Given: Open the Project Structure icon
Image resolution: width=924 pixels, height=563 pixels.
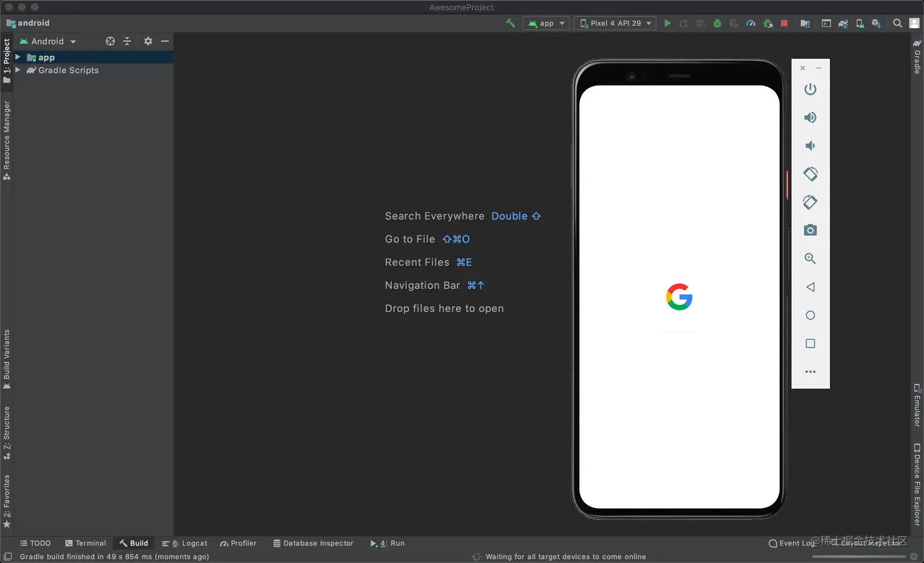Looking at the screenshot, I should (805, 23).
